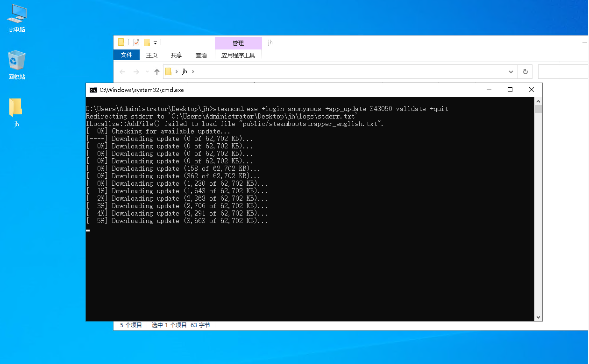This screenshot has height=364, width=589.
Task: Minimize the Explorer jh window
Action: [584, 42]
